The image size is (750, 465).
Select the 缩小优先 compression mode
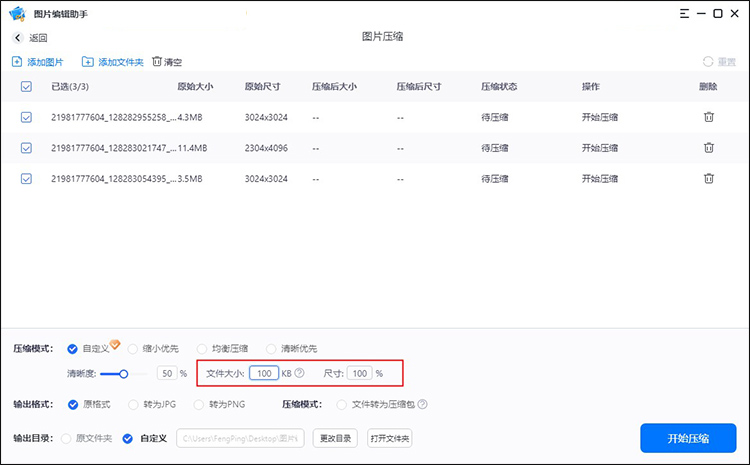tap(132, 349)
